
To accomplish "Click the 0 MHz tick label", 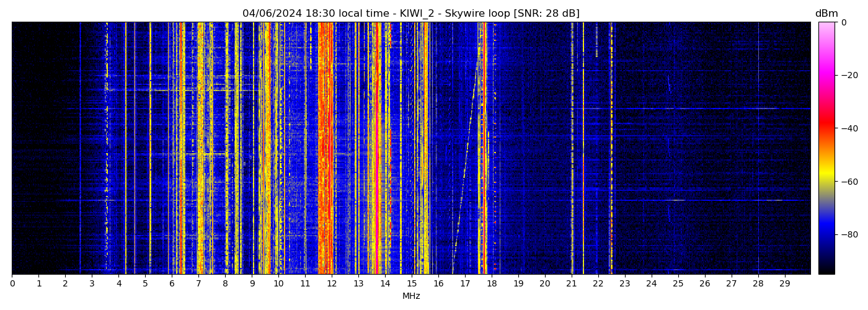I will 12,283.
